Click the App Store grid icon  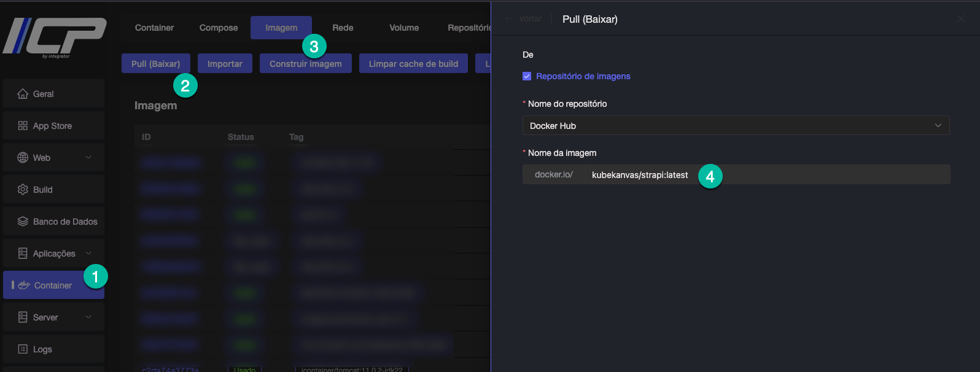point(23,126)
